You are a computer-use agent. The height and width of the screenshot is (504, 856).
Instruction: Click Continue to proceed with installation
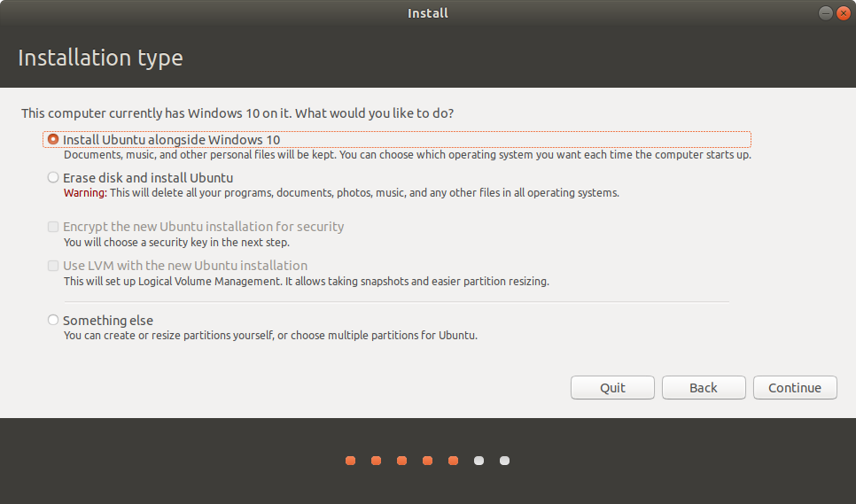795,388
